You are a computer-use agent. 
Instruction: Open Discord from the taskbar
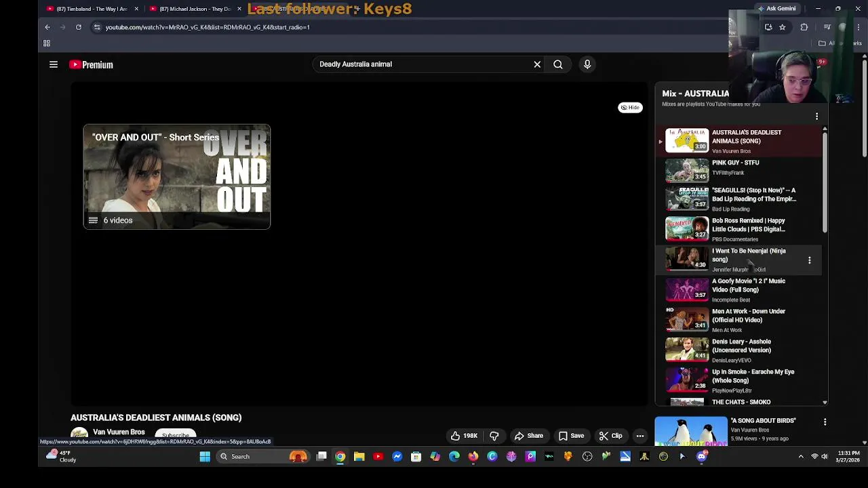click(701, 457)
